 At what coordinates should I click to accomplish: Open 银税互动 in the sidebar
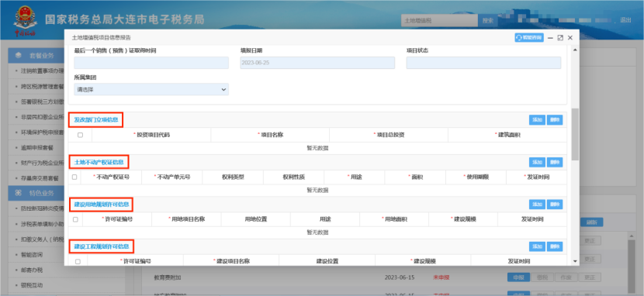pyautogui.click(x=32, y=285)
